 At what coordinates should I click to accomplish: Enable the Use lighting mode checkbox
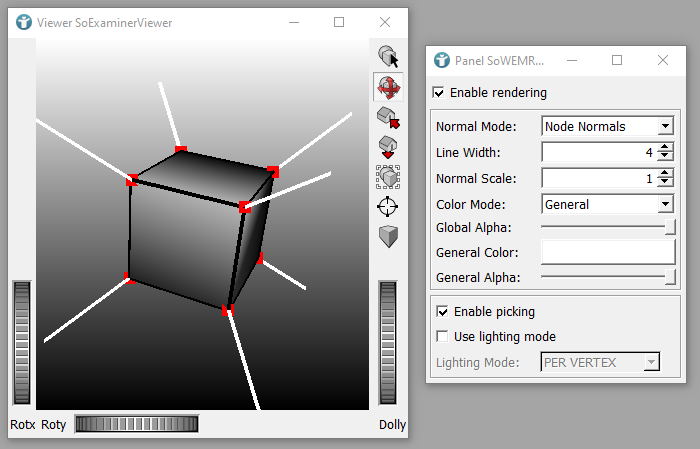pyautogui.click(x=443, y=336)
